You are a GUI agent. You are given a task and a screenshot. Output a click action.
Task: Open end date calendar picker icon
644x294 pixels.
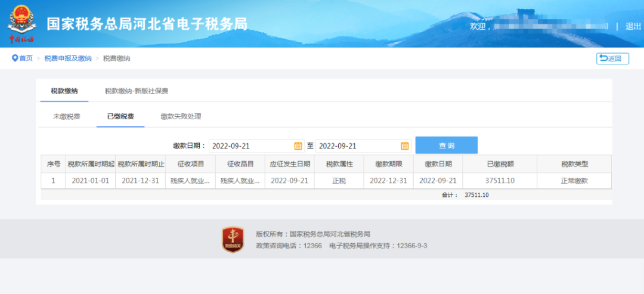[404, 146]
